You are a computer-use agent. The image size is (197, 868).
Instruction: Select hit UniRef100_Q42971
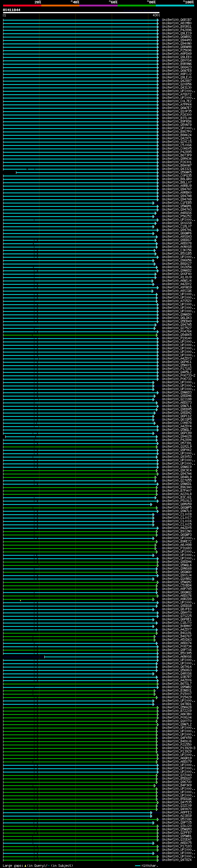[176, 139]
